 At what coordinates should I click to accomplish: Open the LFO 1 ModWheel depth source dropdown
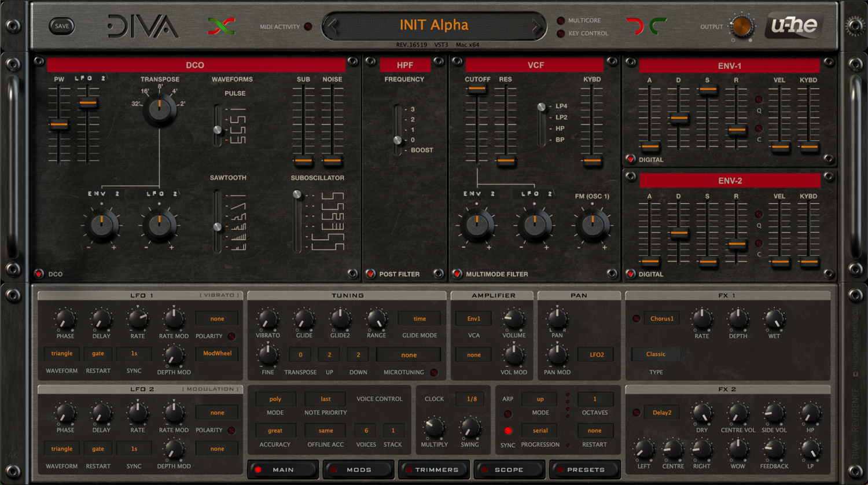point(217,354)
